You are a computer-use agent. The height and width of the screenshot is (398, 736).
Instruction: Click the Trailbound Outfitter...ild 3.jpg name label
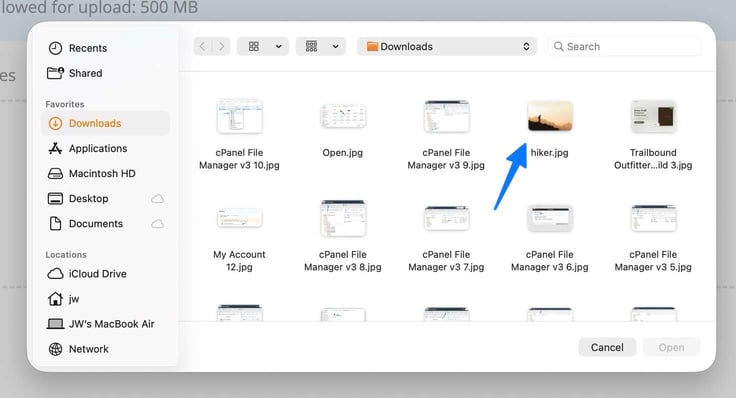(x=653, y=159)
